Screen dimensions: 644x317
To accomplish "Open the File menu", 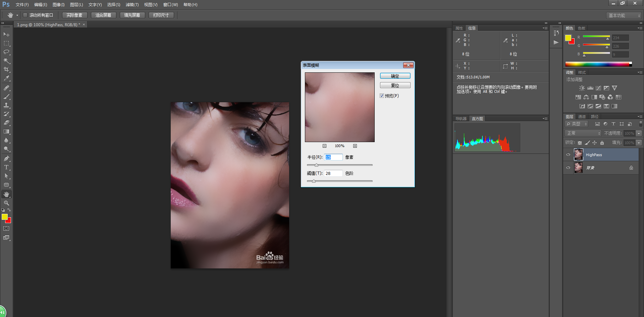I will (x=22, y=5).
